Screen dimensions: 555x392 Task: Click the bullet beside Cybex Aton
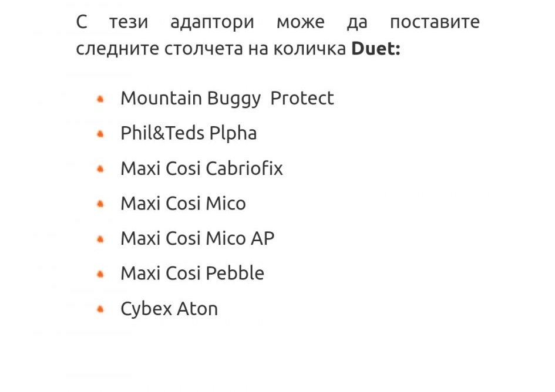100,309
